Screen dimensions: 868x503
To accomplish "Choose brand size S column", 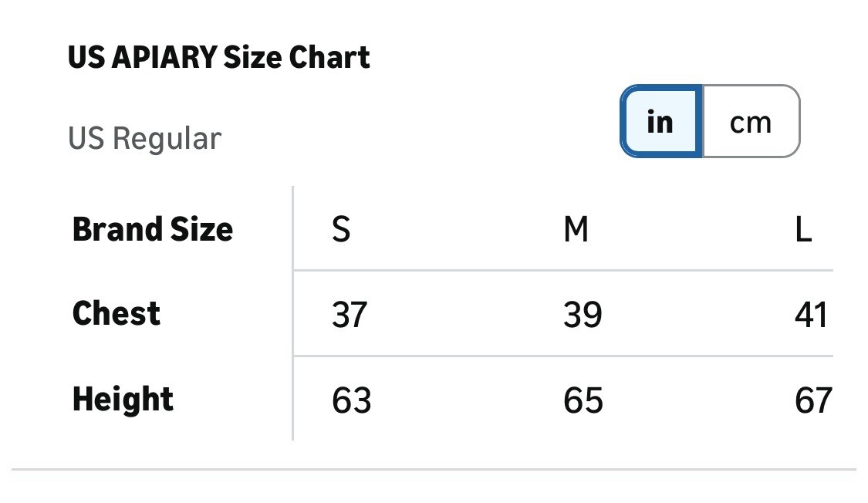I will pos(341,230).
